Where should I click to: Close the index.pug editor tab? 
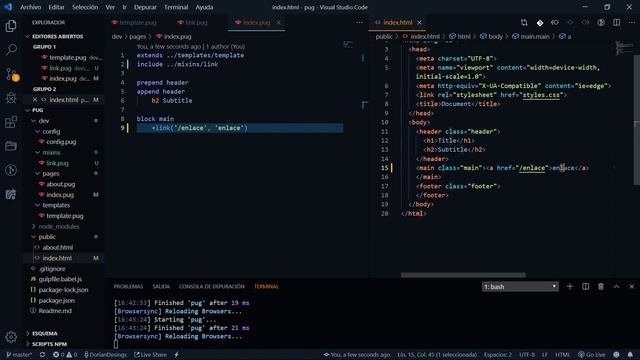pyautogui.click(x=278, y=22)
